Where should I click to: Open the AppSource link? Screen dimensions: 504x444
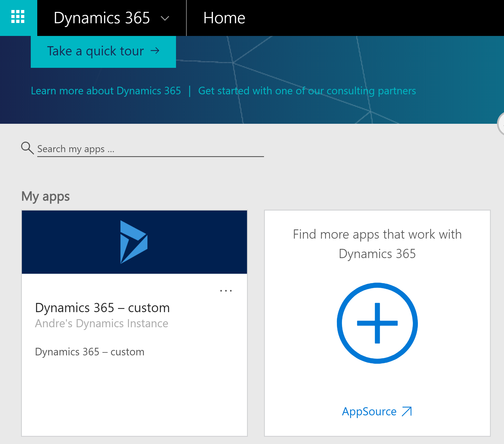(x=369, y=412)
